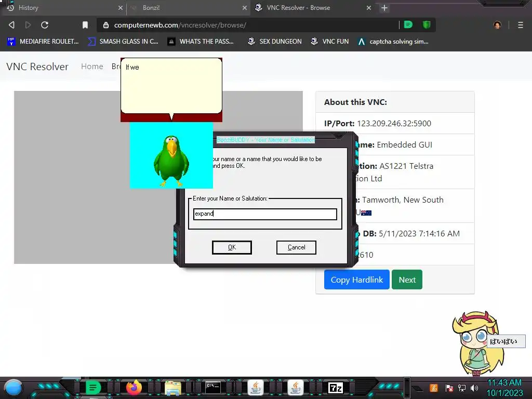Click the browser forward arrow
Viewport: 532px width, 399px height.
(28, 25)
